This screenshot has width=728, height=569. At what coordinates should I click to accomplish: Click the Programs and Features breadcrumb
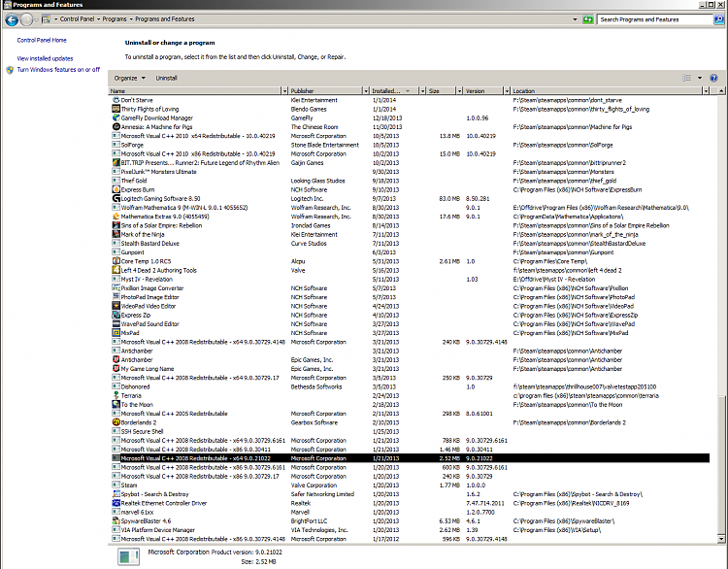[x=165, y=19]
